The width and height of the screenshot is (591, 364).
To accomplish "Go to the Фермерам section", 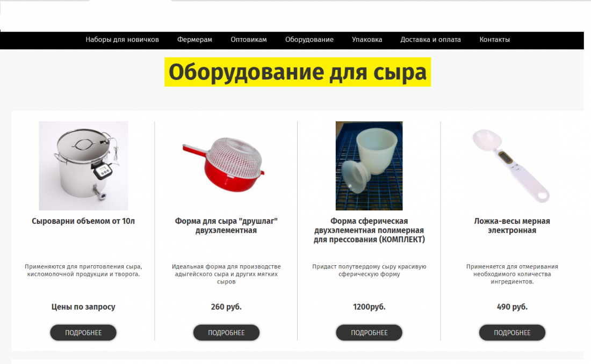I will tap(194, 40).
